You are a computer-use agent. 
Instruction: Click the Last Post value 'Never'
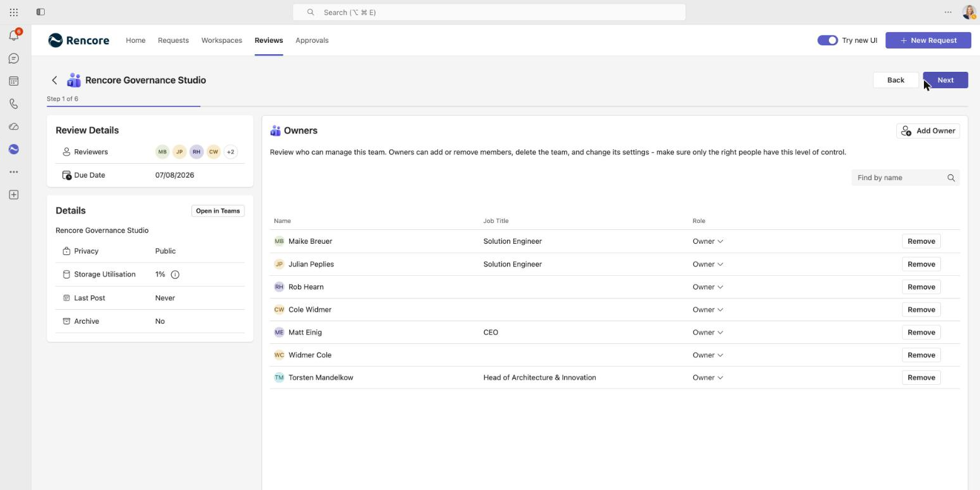(165, 298)
